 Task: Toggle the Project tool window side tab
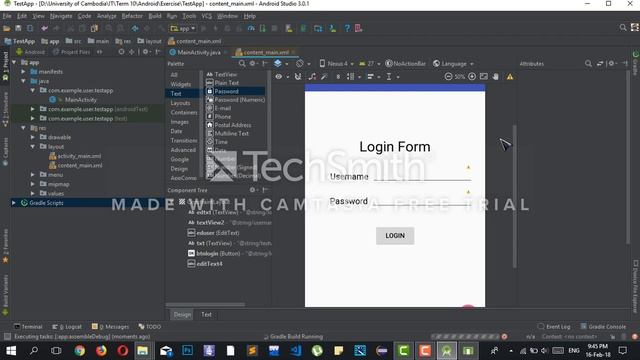[x=5, y=67]
